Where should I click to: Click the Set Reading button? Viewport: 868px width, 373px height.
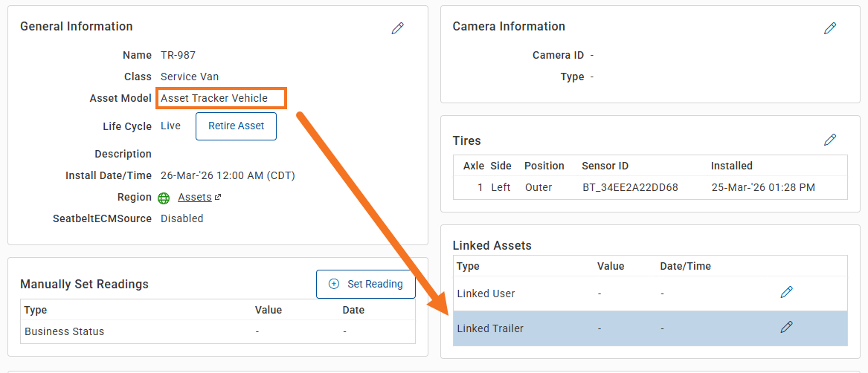[366, 284]
